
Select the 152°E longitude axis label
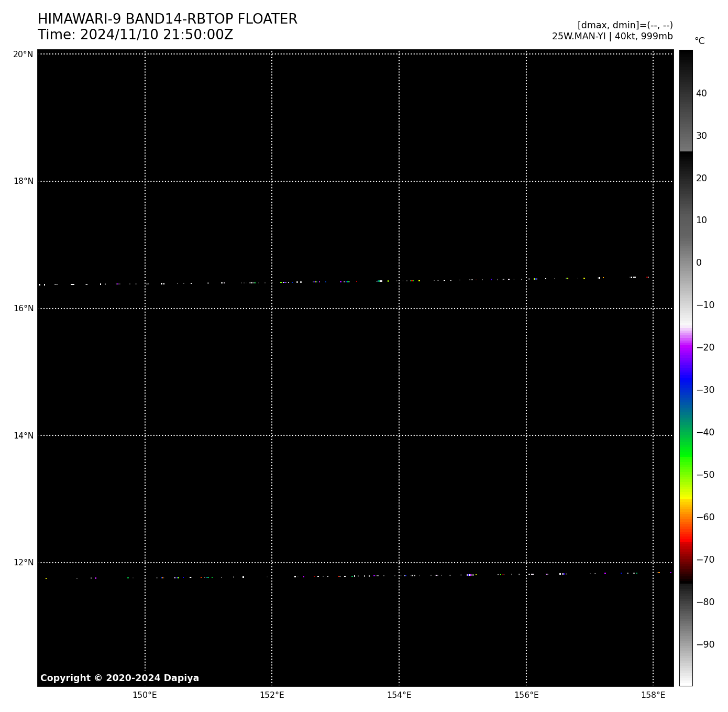point(272,695)
